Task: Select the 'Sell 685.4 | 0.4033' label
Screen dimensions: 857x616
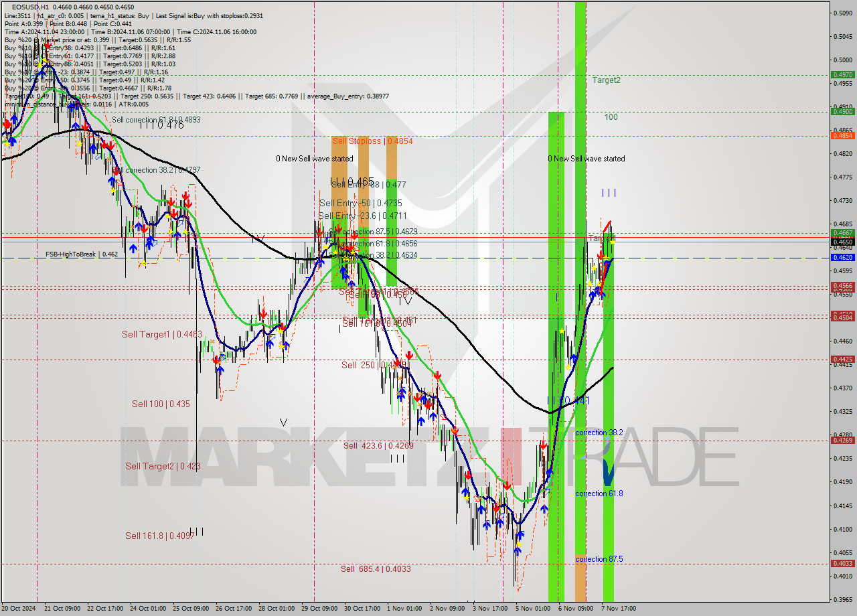Action: [x=376, y=568]
